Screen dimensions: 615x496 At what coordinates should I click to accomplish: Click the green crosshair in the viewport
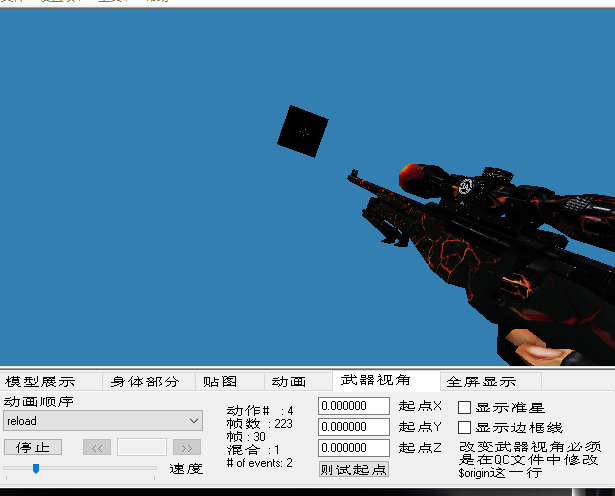point(304,133)
